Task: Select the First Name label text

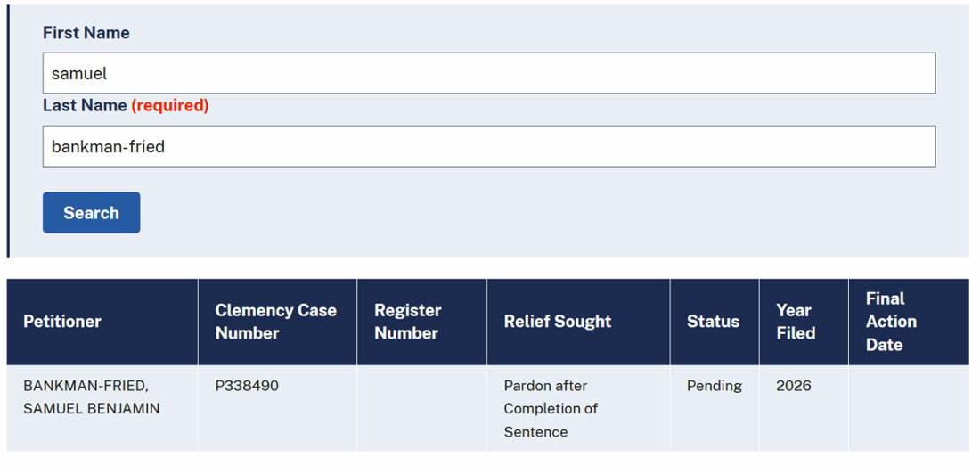Action: pos(86,32)
